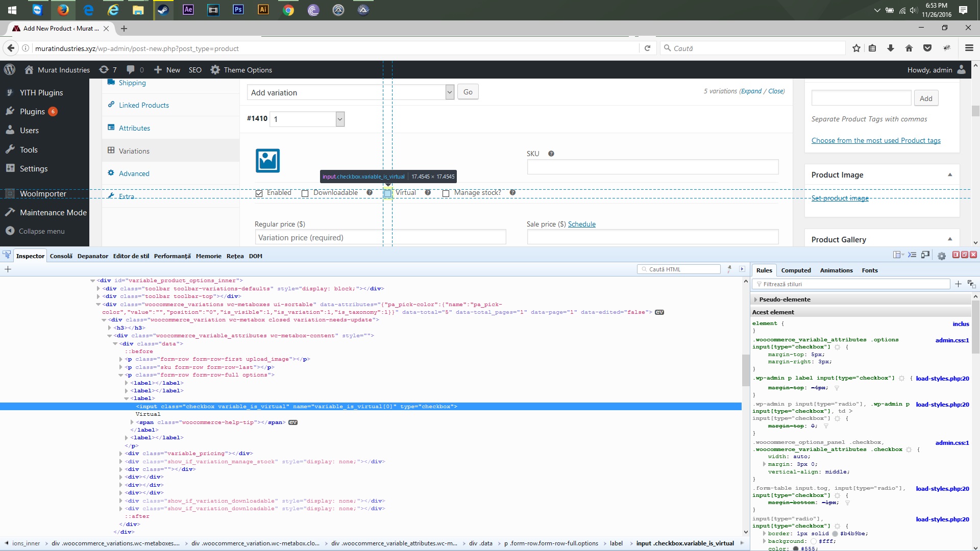The image size is (980, 551).
Task: Switch to the Fonts tab
Action: pos(870,270)
